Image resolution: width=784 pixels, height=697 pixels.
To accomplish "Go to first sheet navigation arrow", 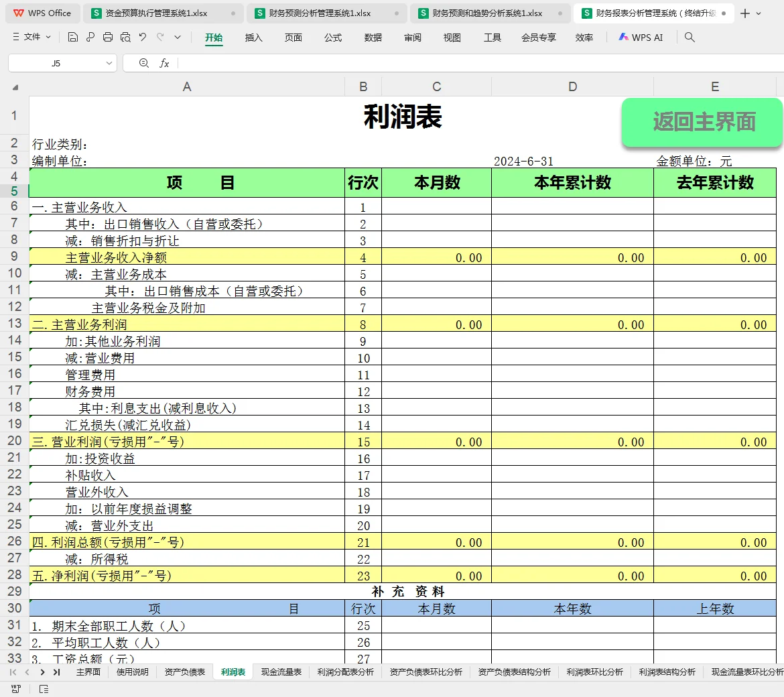I will 13,672.
